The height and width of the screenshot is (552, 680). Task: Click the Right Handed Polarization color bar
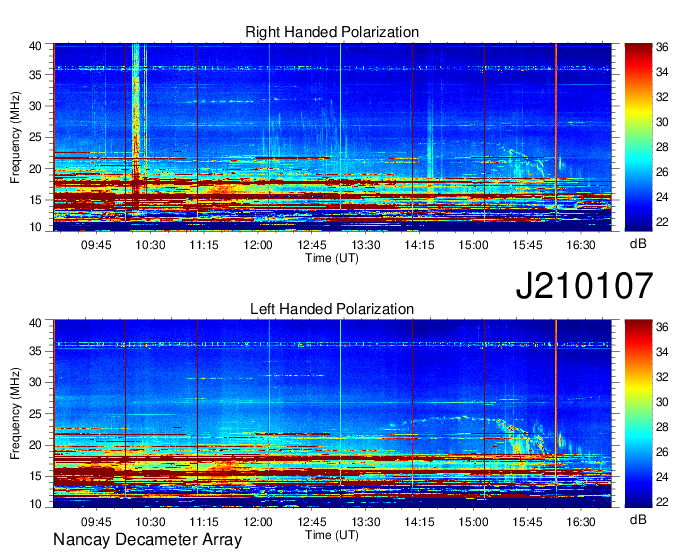(638, 137)
